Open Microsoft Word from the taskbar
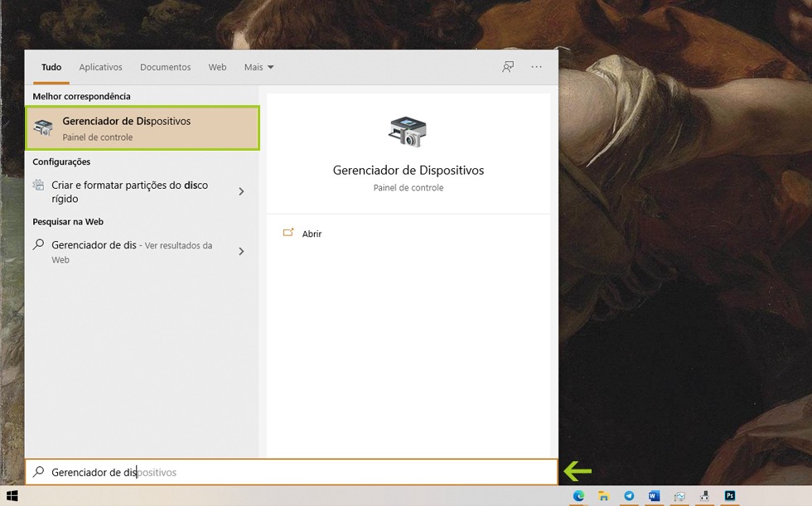The image size is (812, 506). point(654,496)
